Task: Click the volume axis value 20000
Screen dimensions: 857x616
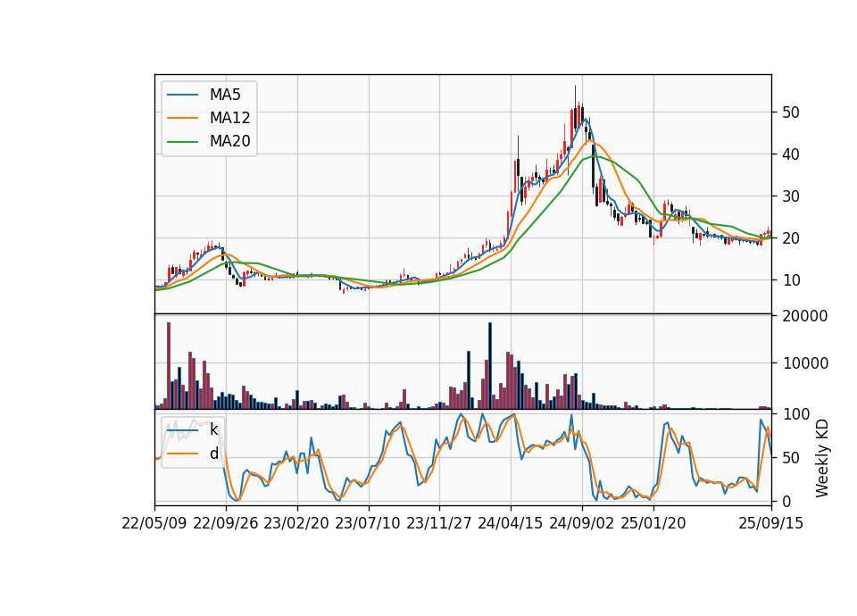Action: 805,316
